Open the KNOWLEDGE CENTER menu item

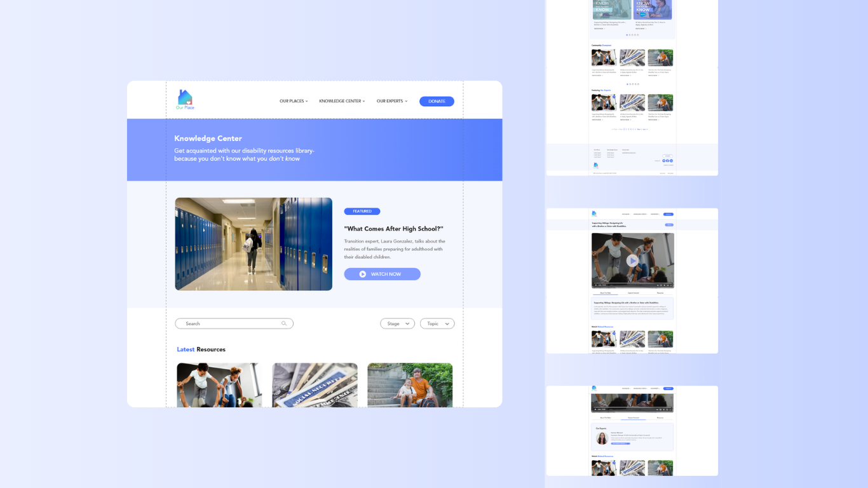tap(341, 100)
